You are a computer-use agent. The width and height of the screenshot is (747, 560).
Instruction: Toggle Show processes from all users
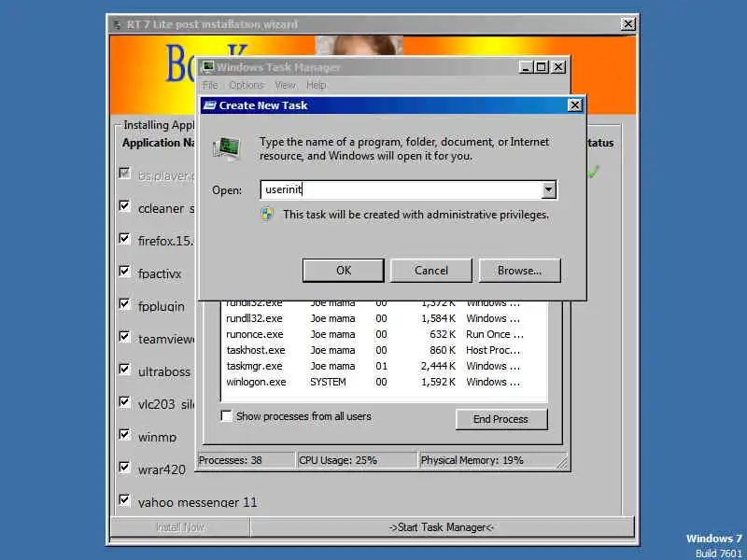pyautogui.click(x=227, y=415)
